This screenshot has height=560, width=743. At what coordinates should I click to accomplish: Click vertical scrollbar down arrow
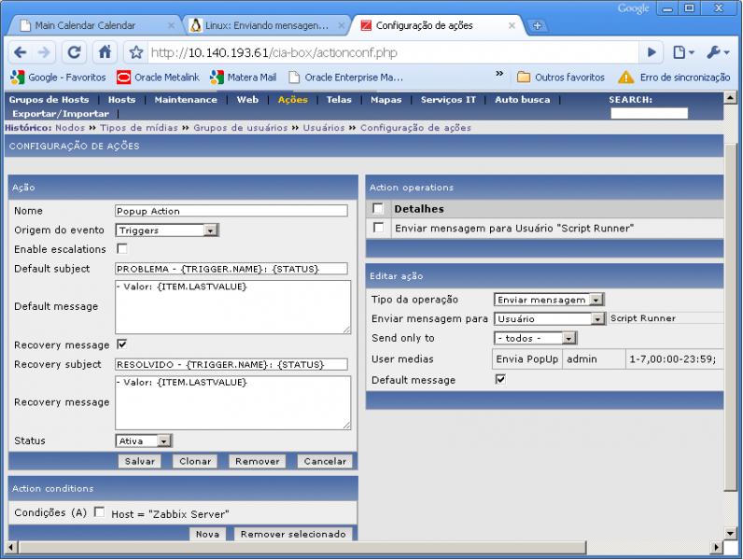(730, 534)
